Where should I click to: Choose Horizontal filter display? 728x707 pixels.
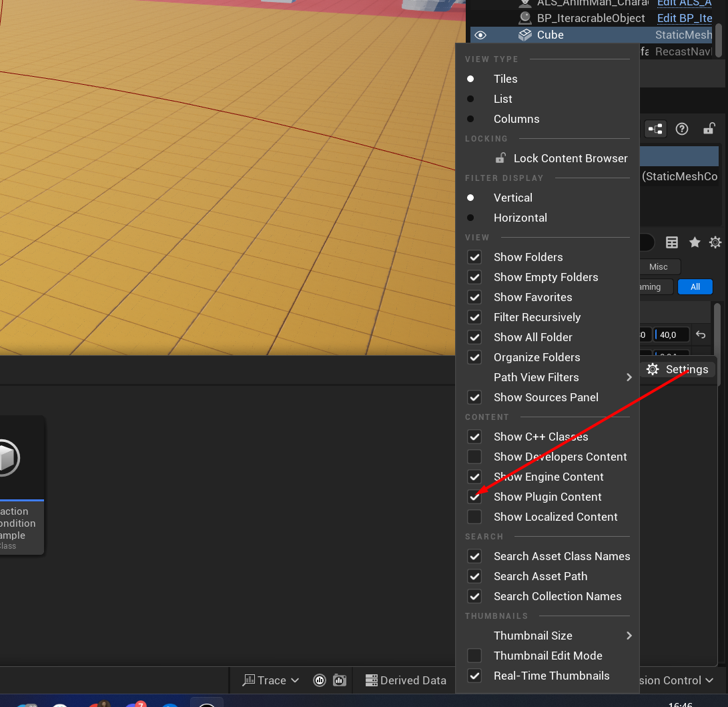520,218
